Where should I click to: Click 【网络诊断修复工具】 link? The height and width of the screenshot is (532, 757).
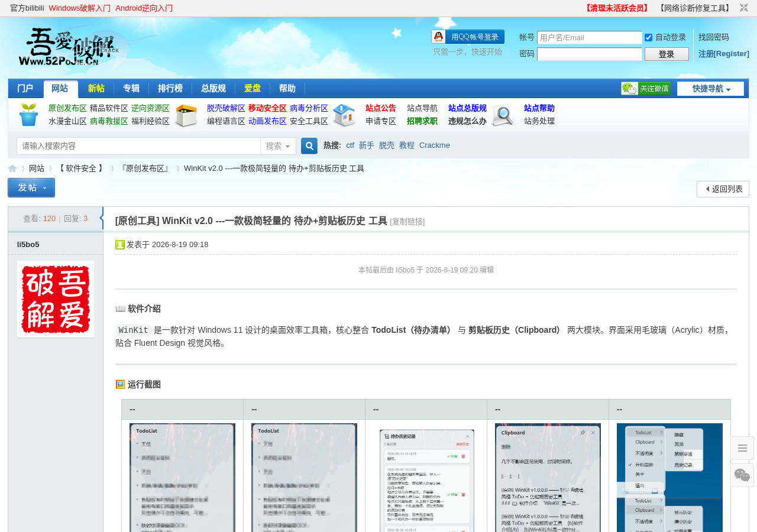695,8
